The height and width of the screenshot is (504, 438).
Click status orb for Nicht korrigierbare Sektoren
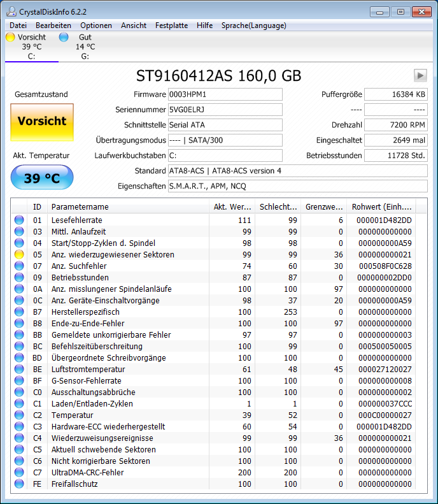19,461
